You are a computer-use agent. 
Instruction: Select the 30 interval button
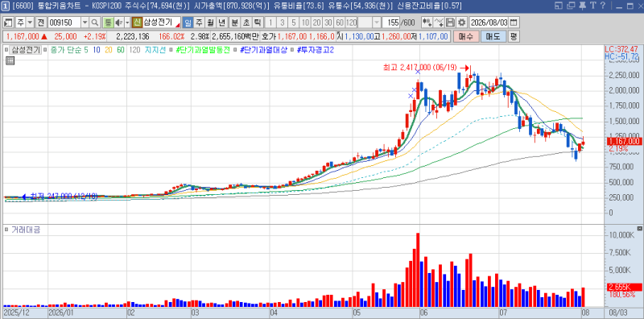click(x=328, y=23)
